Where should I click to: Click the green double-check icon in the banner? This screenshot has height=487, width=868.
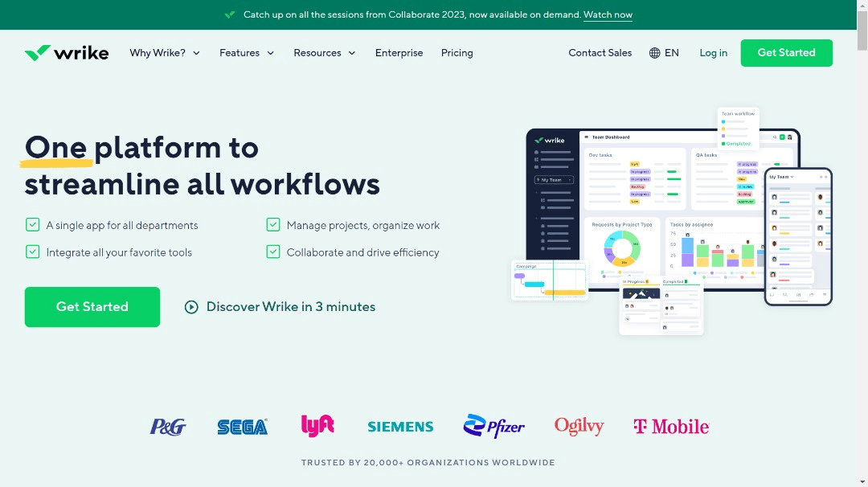pyautogui.click(x=230, y=14)
